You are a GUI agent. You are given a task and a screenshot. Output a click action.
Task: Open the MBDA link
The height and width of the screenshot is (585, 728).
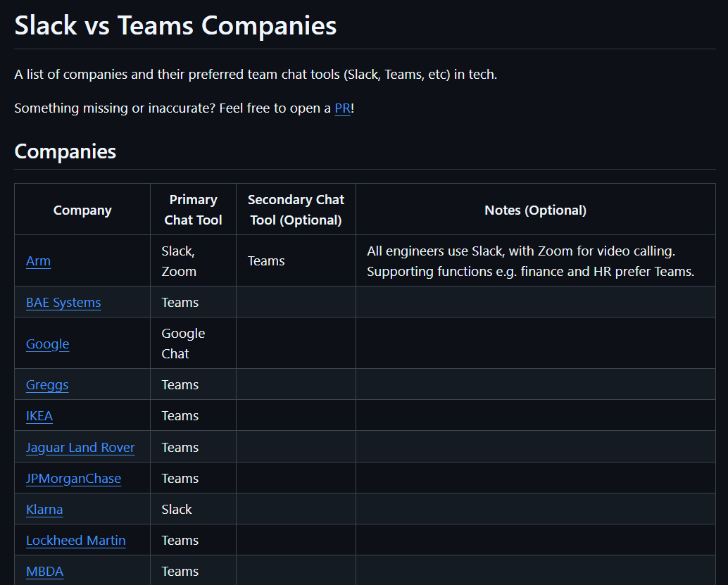(x=44, y=572)
